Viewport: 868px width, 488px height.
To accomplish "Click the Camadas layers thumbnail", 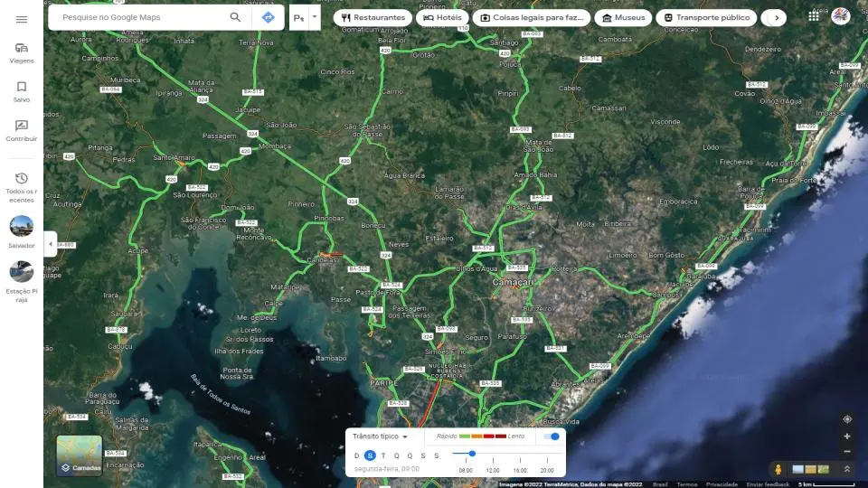I will 80,455.
